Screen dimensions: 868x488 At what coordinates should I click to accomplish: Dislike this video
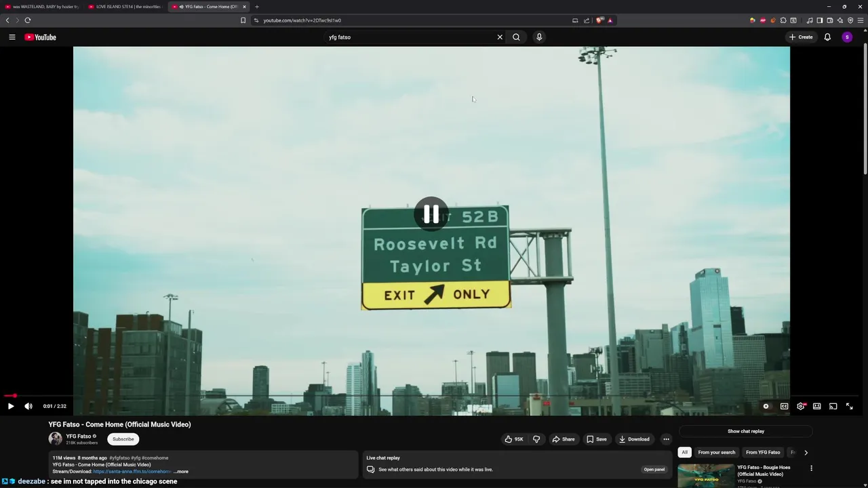coord(536,439)
